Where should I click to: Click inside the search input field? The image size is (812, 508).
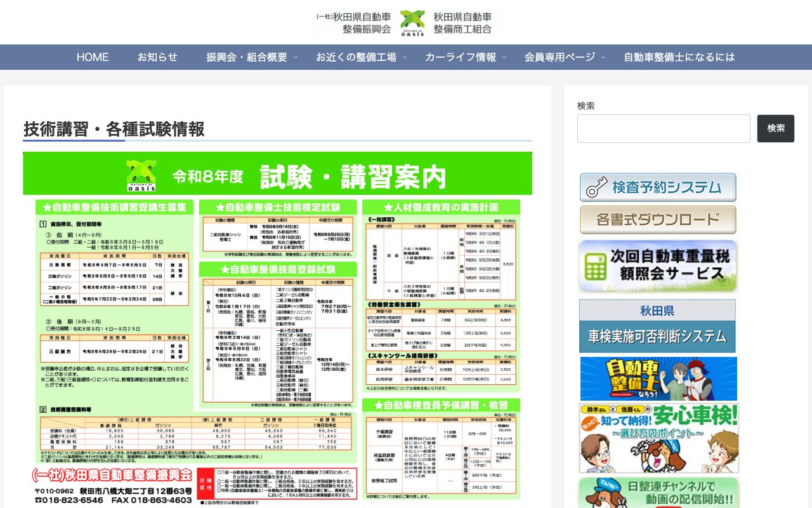click(x=664, y=128)
